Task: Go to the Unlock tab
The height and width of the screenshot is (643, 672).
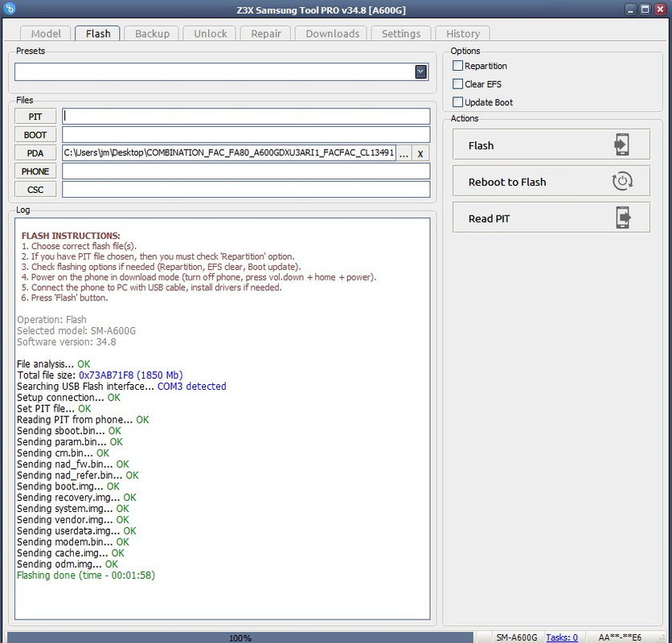Action: pyautogui.click(x=210, y=34)
